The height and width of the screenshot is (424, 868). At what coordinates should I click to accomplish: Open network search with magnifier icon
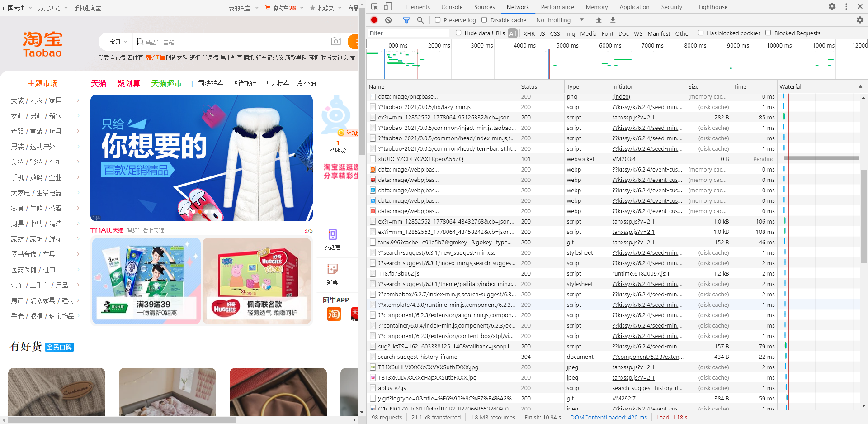tap(420, 20)
